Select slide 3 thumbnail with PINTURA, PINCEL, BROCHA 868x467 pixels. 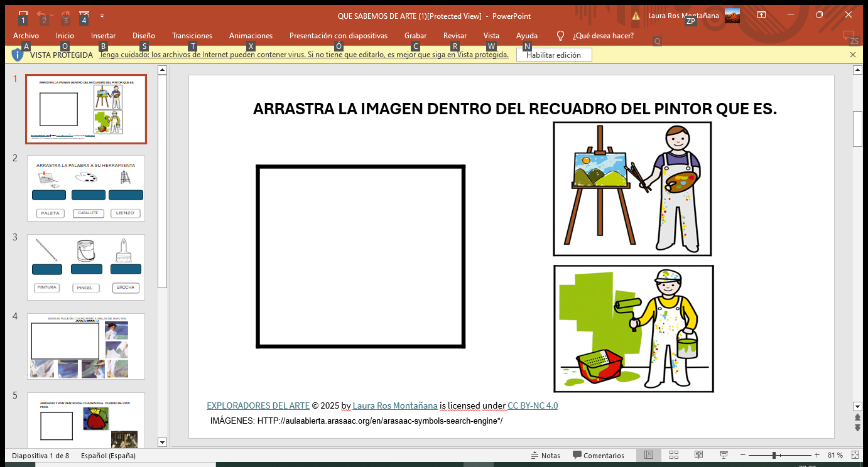86,267
